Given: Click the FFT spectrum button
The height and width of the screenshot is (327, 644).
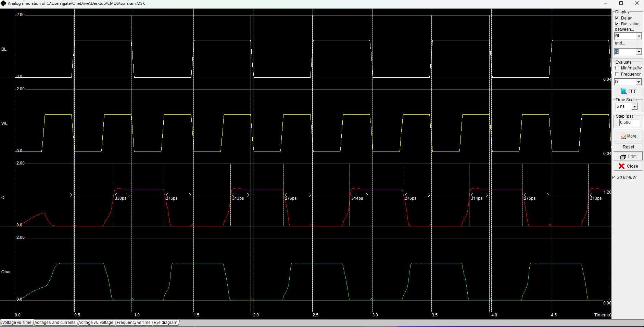Looking at the screenshot, I should [x=628, y=91].
